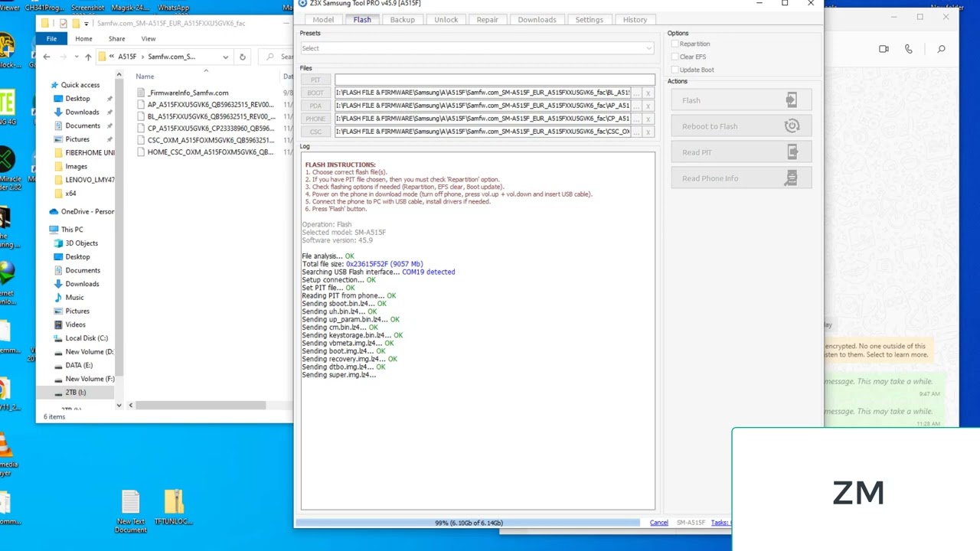The image size is (980, 551).
Task: Open the Explorer Share ribbon tab
Action: click(x=116, y=38)
